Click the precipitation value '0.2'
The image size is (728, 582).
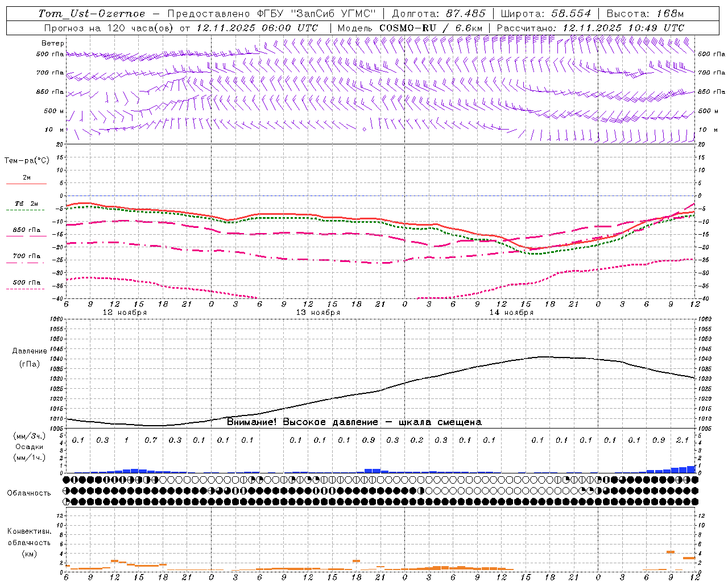[x=417, y=440]
